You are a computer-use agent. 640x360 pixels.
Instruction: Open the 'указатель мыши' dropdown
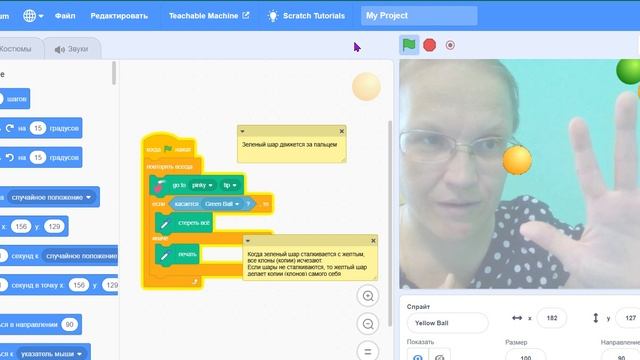[x=51, y=354]
